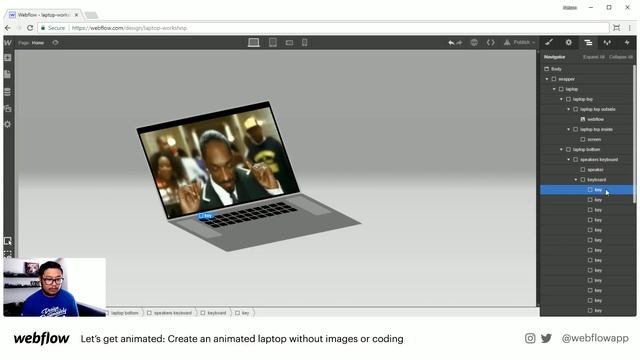Image resolution: width=640 pixels, height=360 pixels.
Task: Click the Navigator panel scrollbar
Action: point(634,135)
